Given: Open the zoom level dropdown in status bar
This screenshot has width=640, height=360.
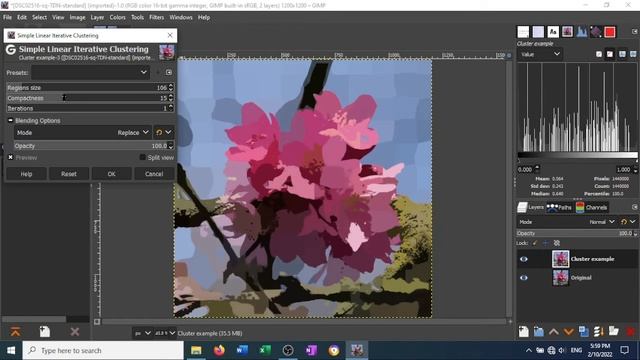Looking at the screenshot, I should click(165, 333).
